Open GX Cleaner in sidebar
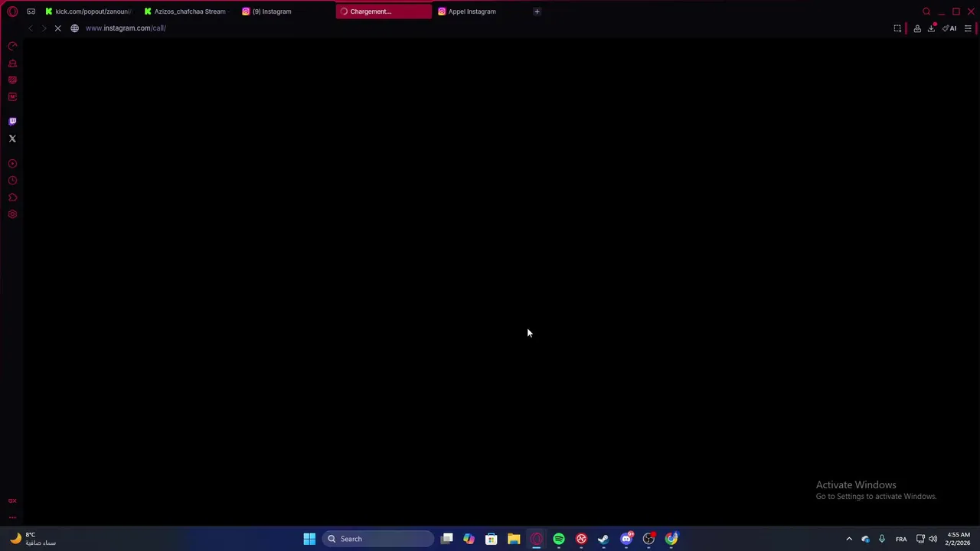980x551 pixels. coord(12,64)
